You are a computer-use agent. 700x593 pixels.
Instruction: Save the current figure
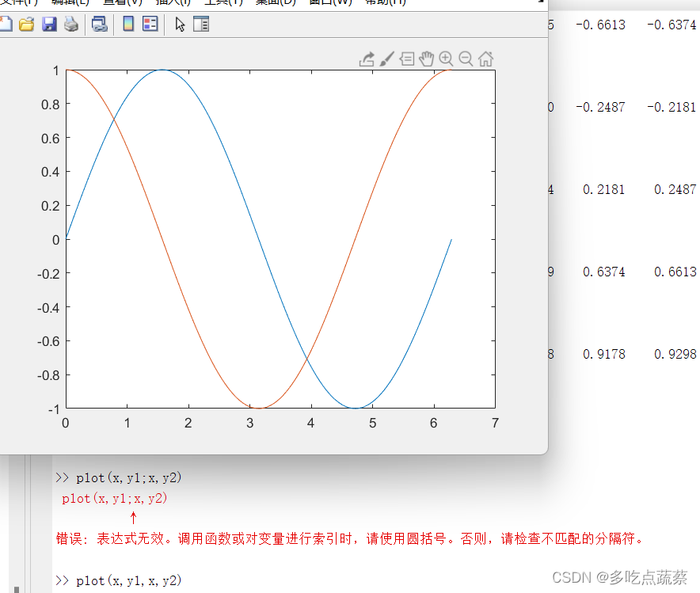point(49,24)
